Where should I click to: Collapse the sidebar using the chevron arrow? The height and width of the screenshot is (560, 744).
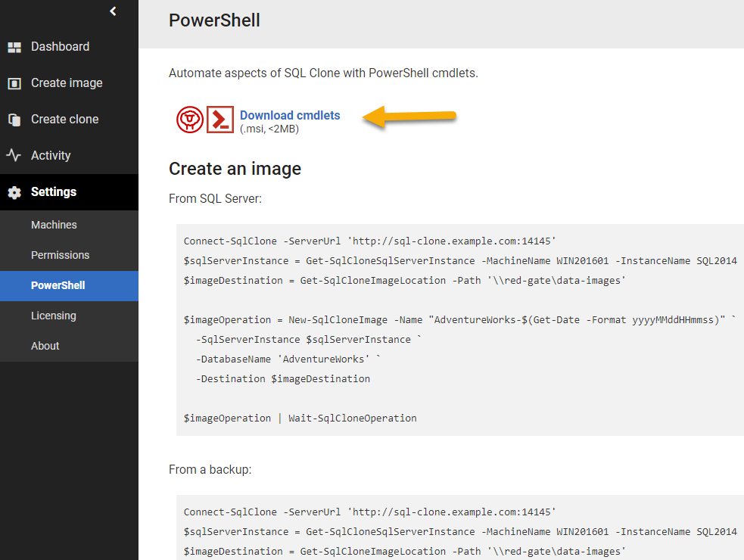click(x=113, y=11)
